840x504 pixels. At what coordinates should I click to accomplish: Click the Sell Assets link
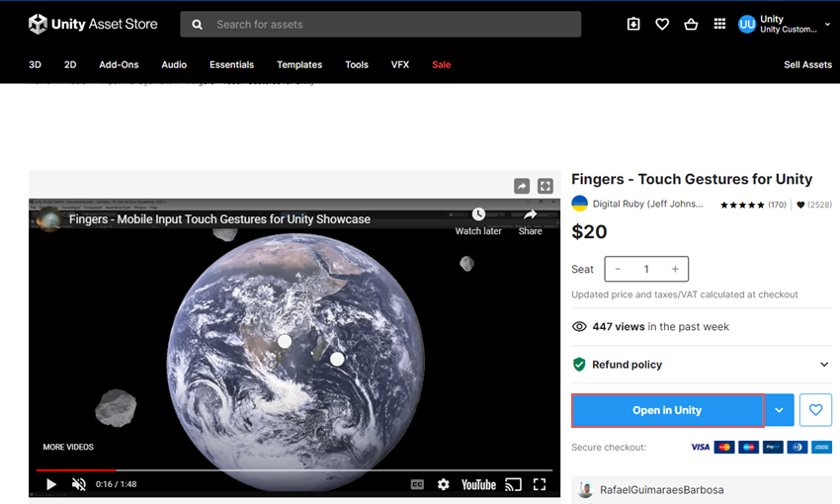[x=807, y=65]
